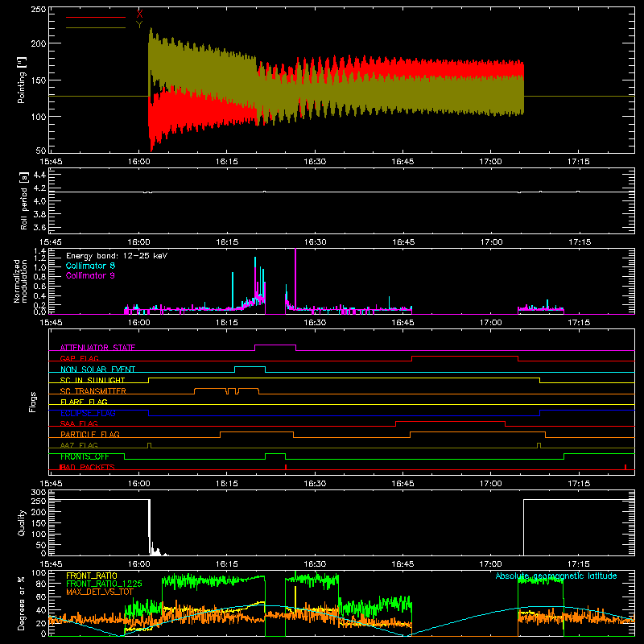Image resolution: width=644 pixels, height=644 pixels.
Task: Click the 1.4 tick on modulation axis
Action: pyautogui.click(x=39, y=250)
